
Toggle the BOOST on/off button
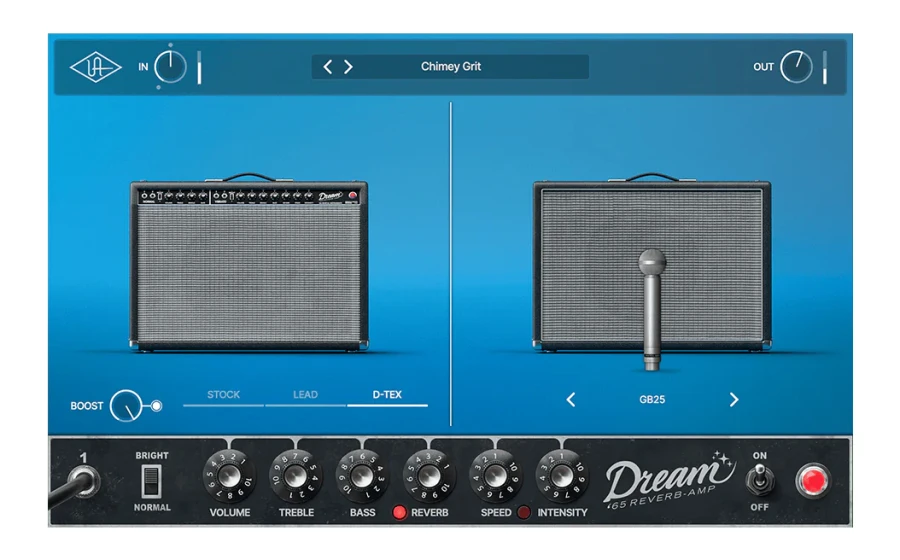coord(156,406)
